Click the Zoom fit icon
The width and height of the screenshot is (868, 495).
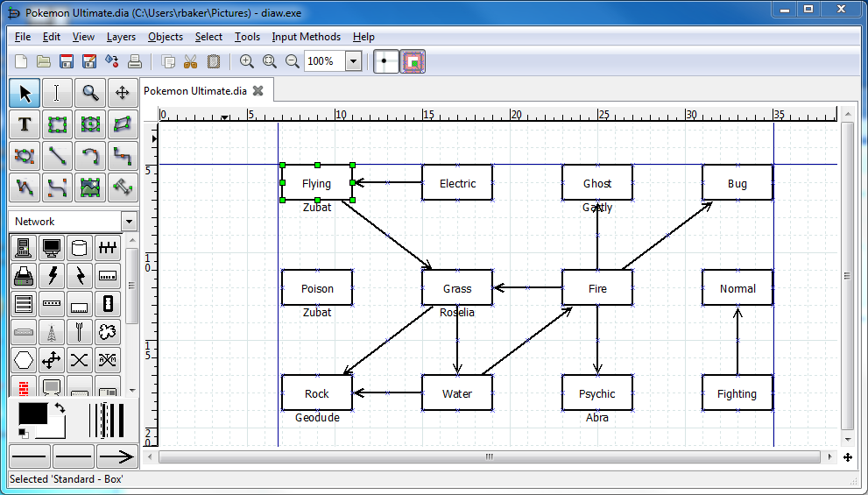270,61
